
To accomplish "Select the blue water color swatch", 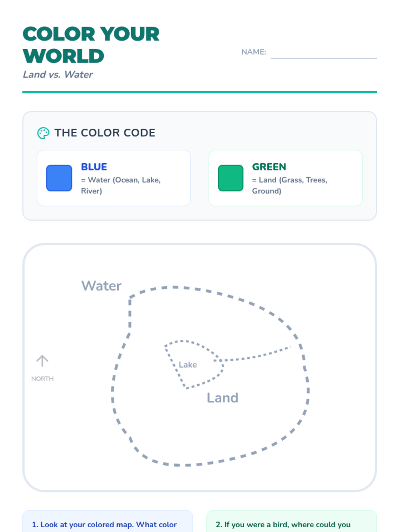I will (x=59, y=178).
